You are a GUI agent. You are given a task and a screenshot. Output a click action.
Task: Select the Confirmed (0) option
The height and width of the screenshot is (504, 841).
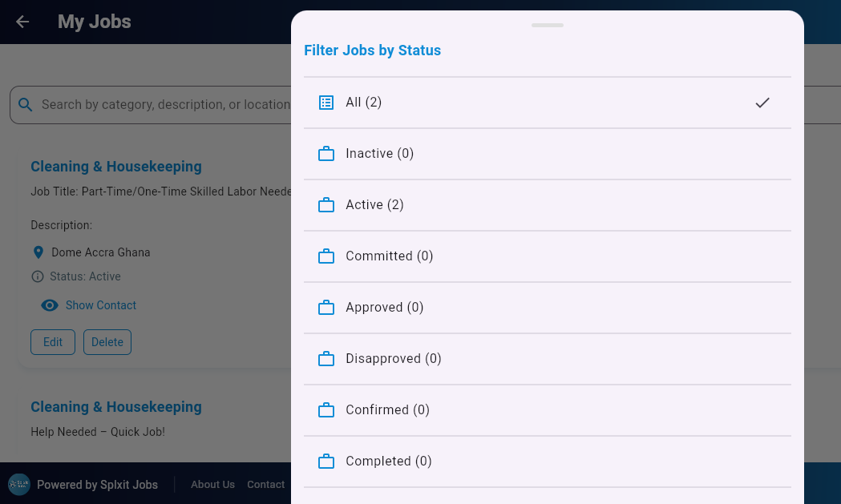tap(387, 410)
